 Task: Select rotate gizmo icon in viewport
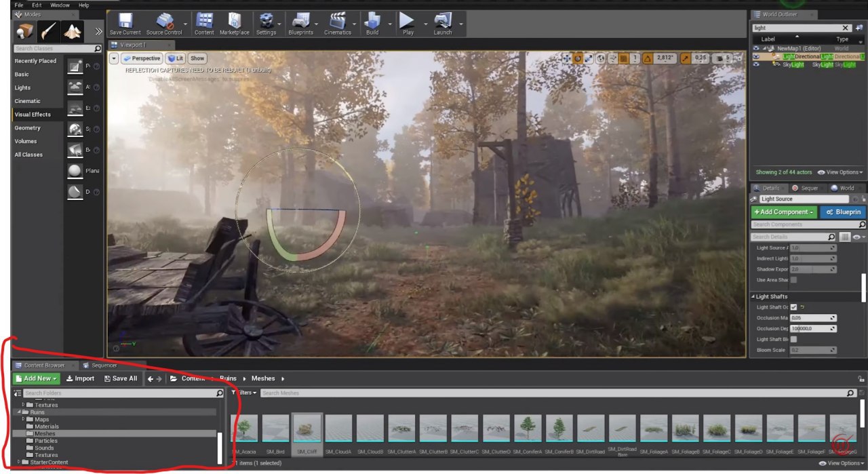[x=578, y=58]
